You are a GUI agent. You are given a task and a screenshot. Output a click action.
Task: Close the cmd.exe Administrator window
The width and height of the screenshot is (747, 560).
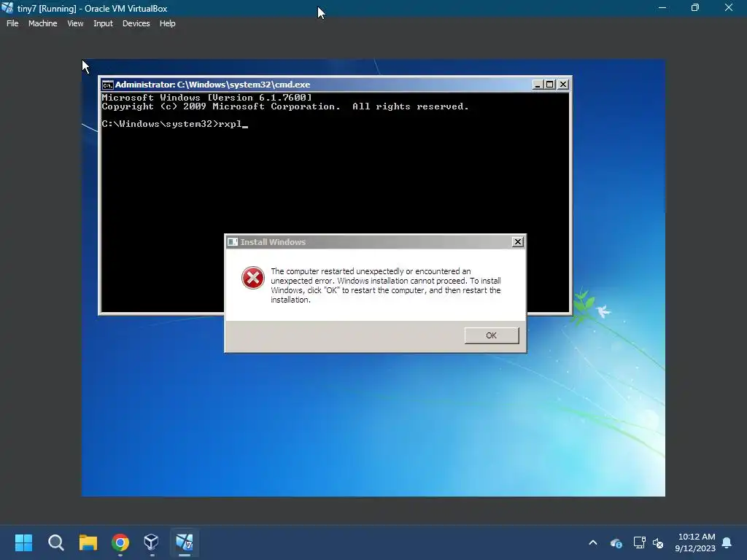click(x=562, y=85)
